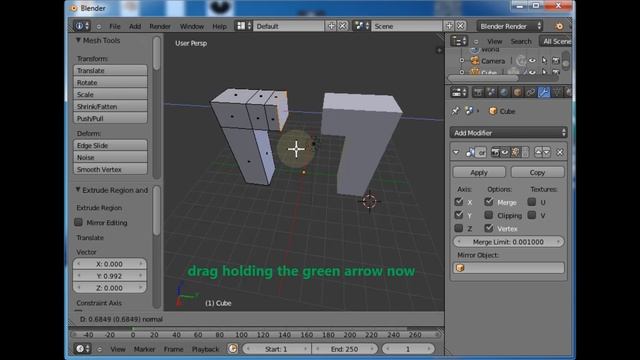Toggle modifier viewport visibility eye icon
The image size is (640, 360).
click(x=505, y=152)
